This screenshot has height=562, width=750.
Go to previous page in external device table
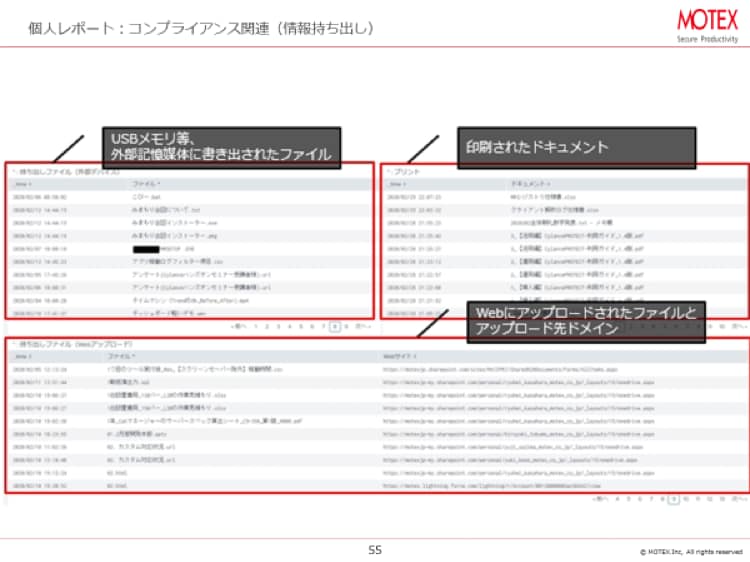click(238, 326)
